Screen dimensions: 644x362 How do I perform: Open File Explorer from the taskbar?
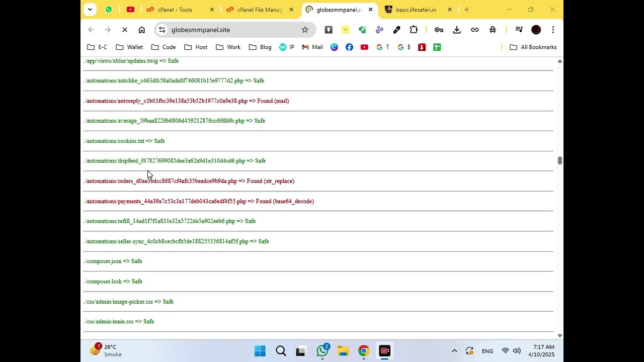(x=343, y=351)
